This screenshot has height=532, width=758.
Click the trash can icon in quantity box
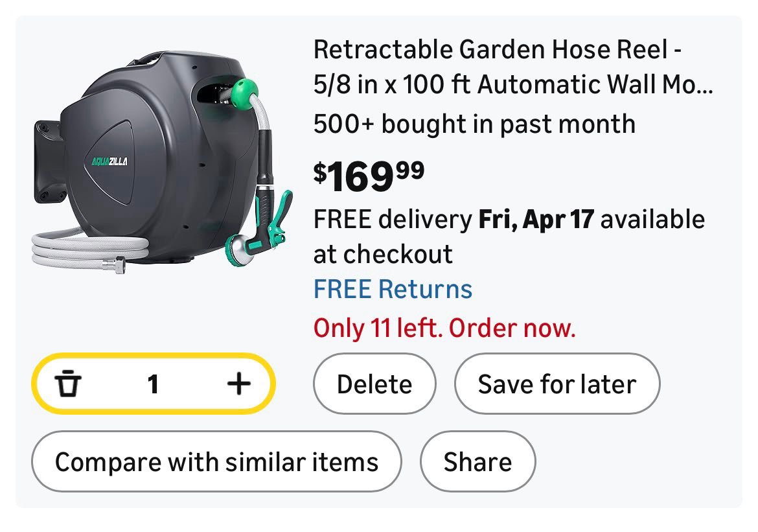tap(67, 384)
